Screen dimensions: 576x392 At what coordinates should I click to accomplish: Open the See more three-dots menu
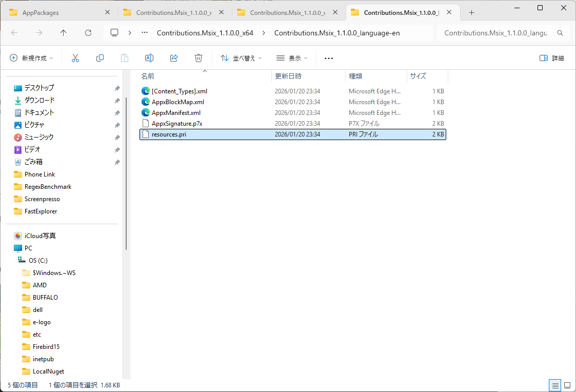pos(329,58)
